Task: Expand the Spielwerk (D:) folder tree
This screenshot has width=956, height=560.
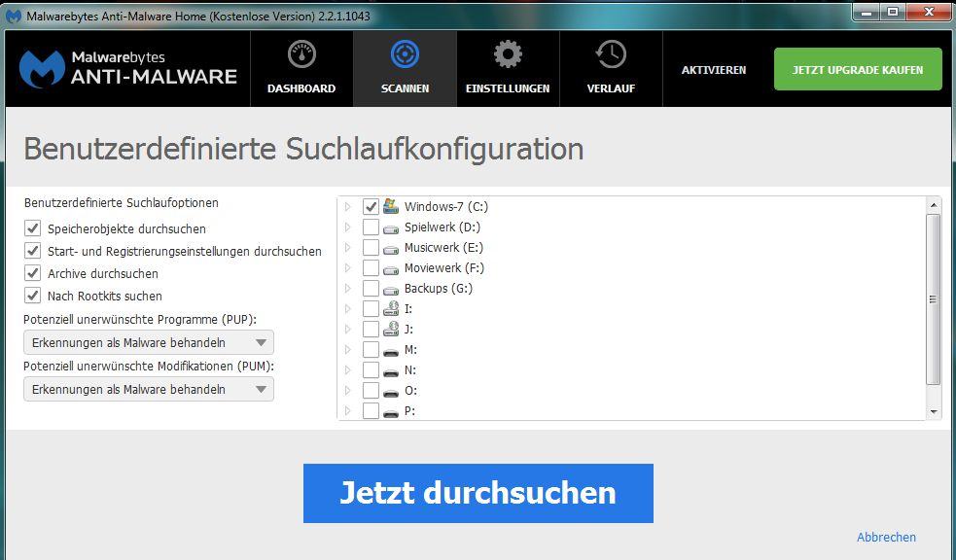Action: [348, 227]
